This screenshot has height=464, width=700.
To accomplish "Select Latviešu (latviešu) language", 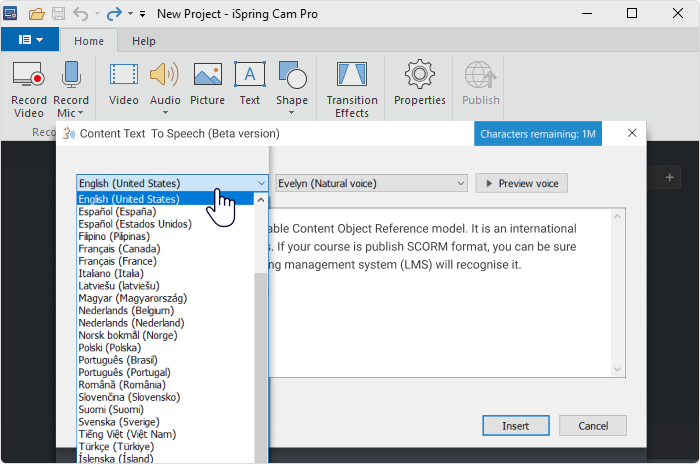I will coord(165,285).
